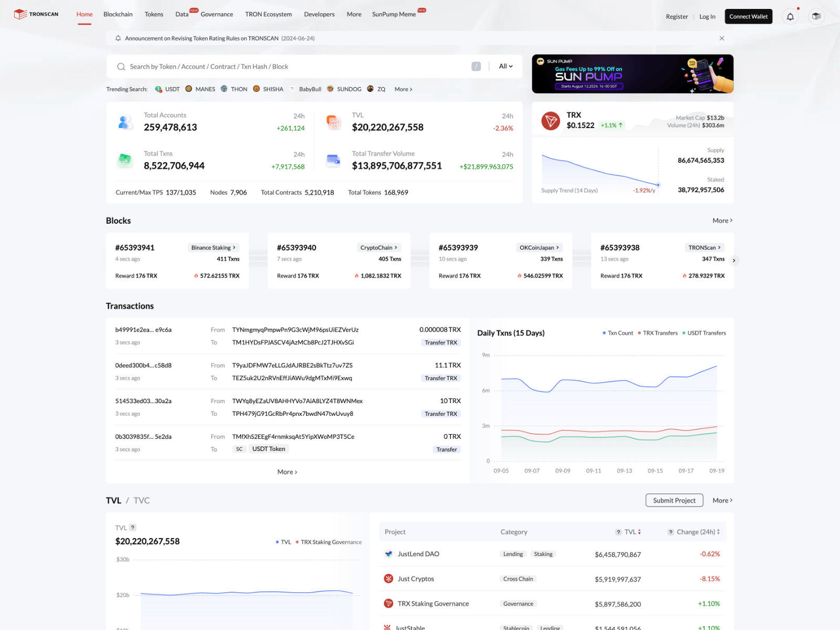840x630 pixels.
Task: Sort projects by TVL column arrows
Action: (x=639, y=532)
